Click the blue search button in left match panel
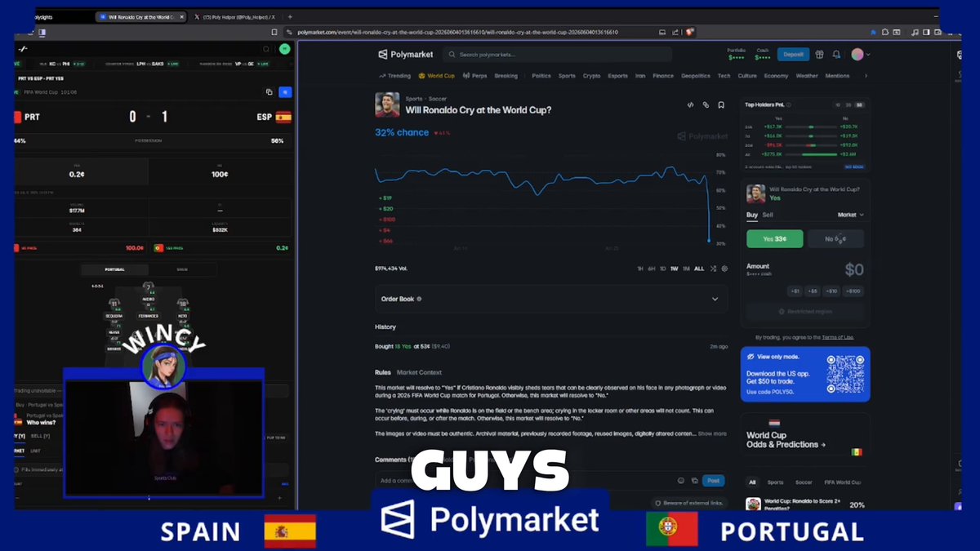 tap(285, 92)
